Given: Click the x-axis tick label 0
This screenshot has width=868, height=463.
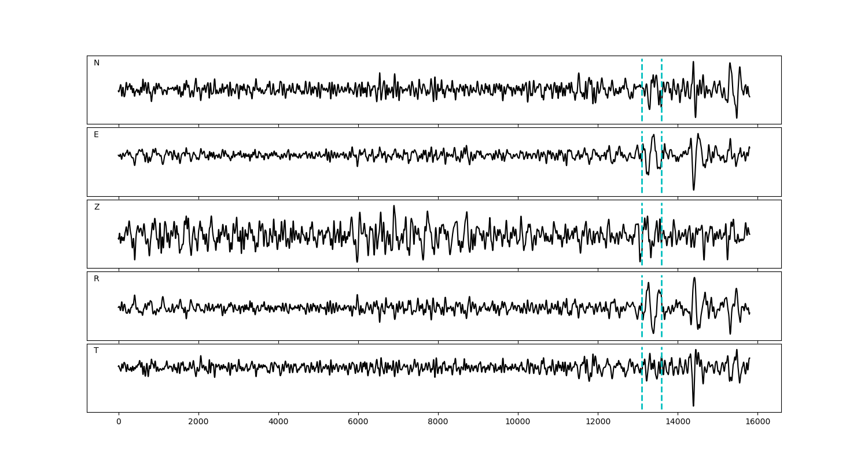Looking at the screenshot, I should tap(119, 422).
